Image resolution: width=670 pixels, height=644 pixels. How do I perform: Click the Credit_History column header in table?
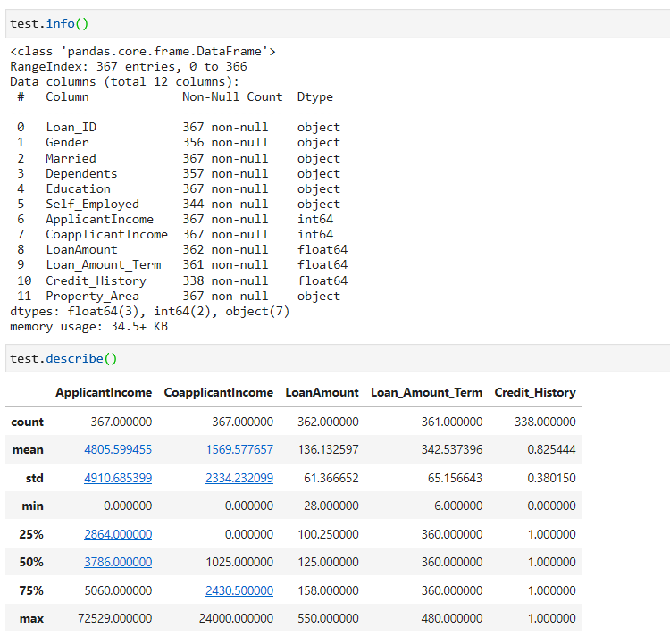point(535,392)
